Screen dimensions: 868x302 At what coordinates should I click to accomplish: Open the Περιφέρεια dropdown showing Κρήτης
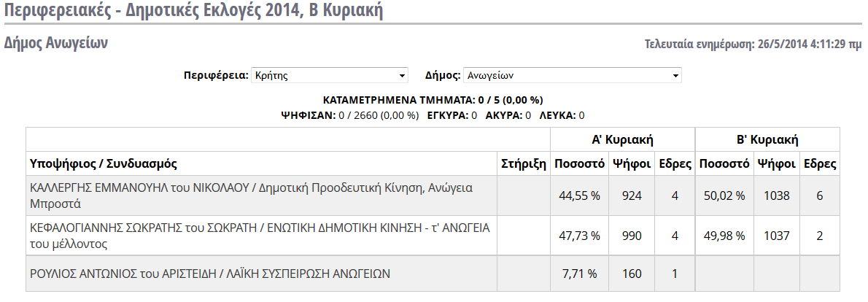[x=329, y=76]
